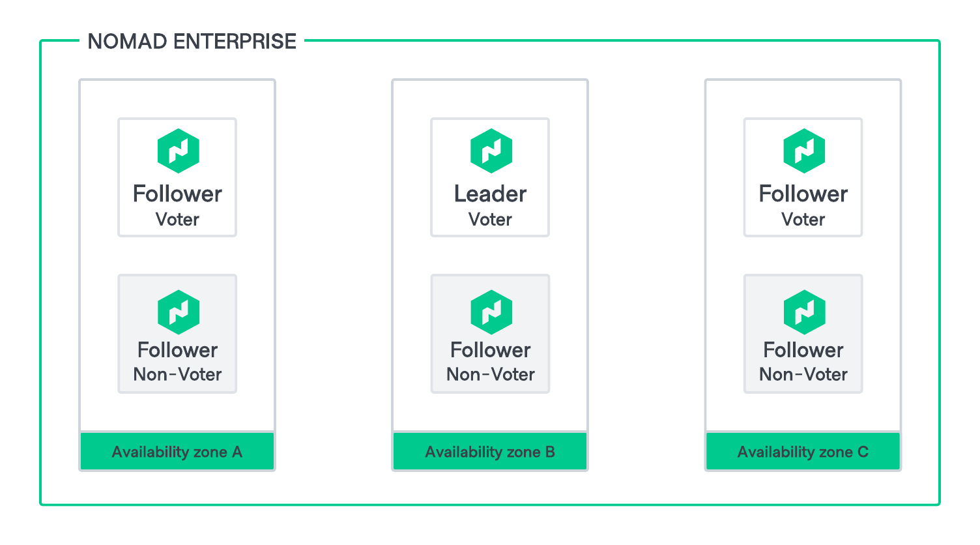Click the Availability zone B label bar
Viewport: 980px width, 545px height.
tap(490, 451)
